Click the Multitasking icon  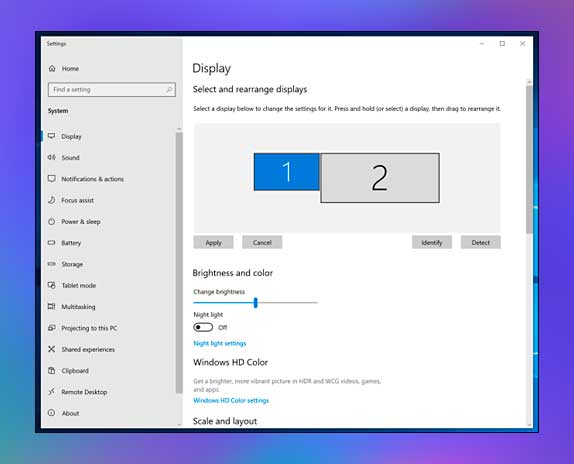coord(52,306)
